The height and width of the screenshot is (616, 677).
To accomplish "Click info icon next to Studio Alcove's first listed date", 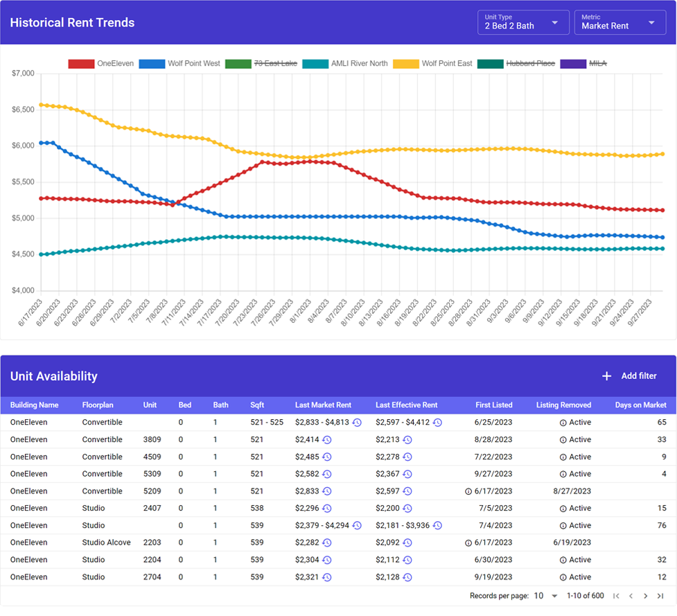I will (468, 543).
